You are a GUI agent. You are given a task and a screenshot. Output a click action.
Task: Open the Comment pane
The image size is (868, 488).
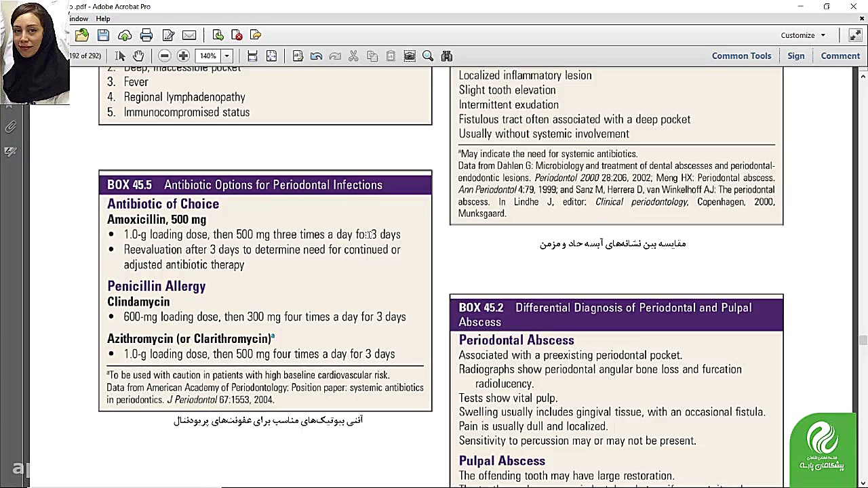840,56
